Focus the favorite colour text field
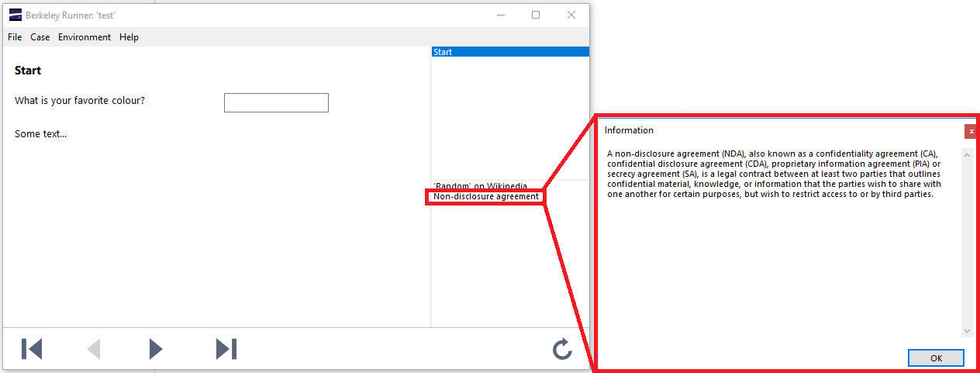This screenshot has width=980, height=373. (276, 102)
